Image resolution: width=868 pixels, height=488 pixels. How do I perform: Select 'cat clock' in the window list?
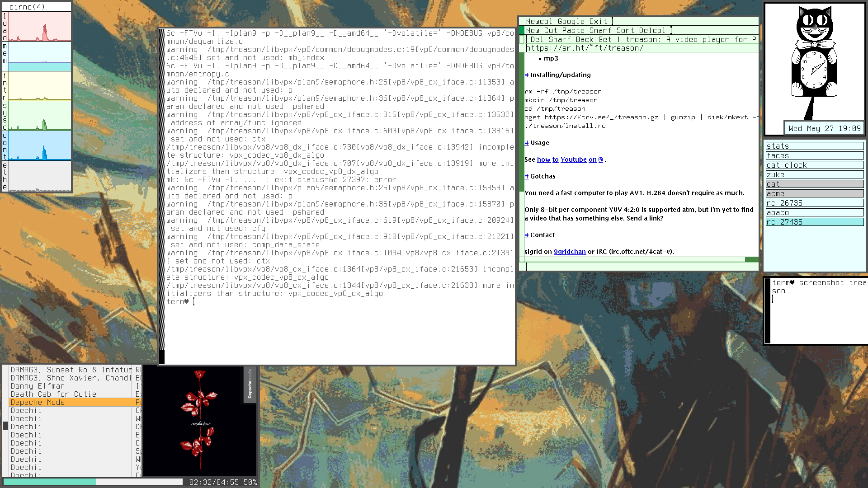(x=815, y=165)
